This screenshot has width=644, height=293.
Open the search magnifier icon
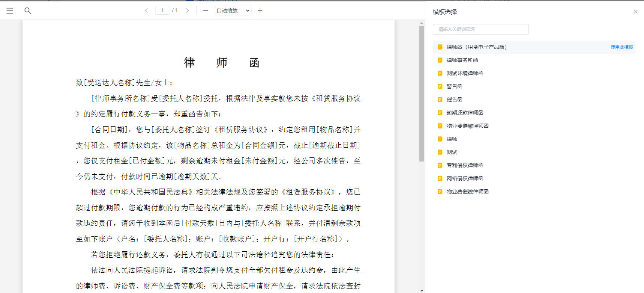tap(28, 11)
